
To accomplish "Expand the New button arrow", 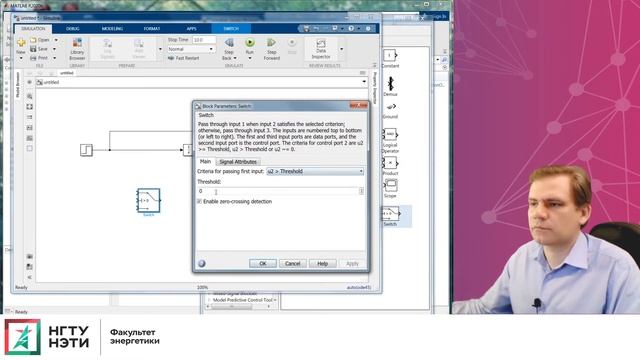I will click(21, 58).
